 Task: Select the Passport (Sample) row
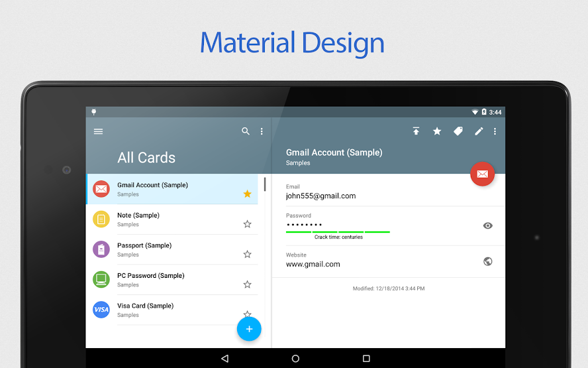coord(172,249)
